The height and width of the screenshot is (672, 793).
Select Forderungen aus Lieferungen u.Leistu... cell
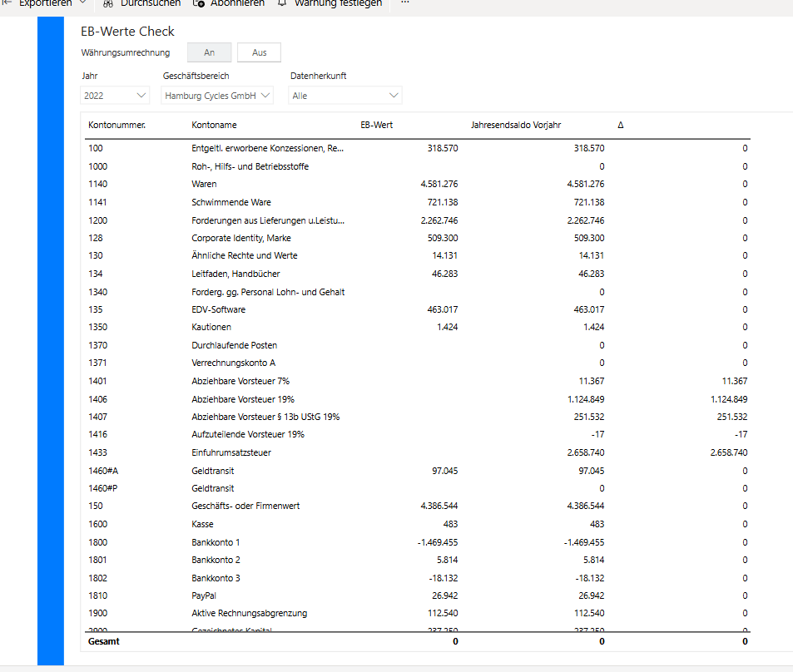(x=268, y=220)
